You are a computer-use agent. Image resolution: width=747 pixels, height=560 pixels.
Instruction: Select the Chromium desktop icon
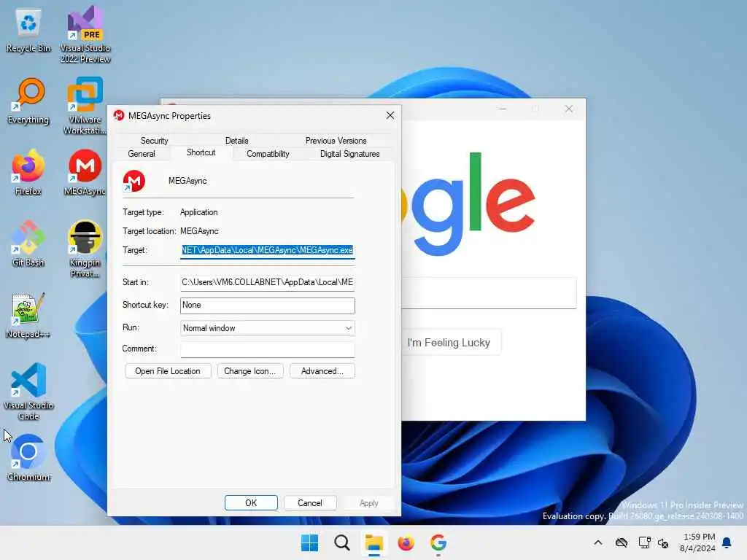click(x=28, y=458)
